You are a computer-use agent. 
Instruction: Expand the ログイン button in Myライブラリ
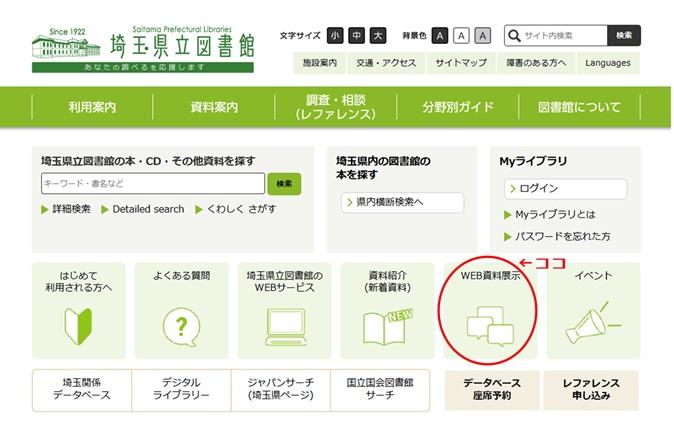point(513,189)
